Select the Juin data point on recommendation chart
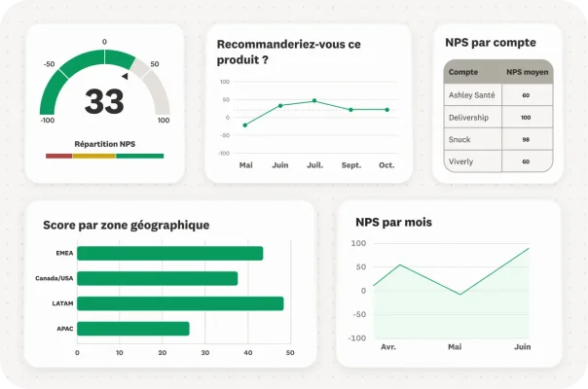588x389 pixels. point(280,106)
